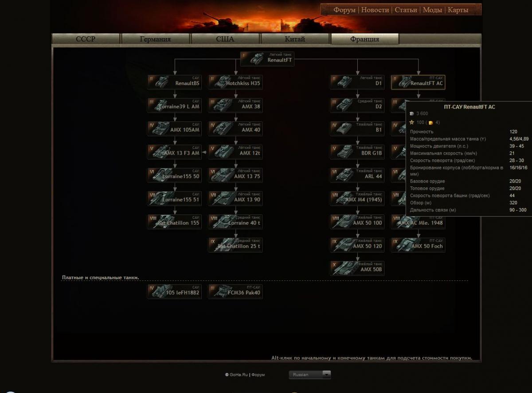Choose the AMX M4 (1945) tank
Image resolution: width=532 pixels, height=393 pixels.
(x=357, y=198)
